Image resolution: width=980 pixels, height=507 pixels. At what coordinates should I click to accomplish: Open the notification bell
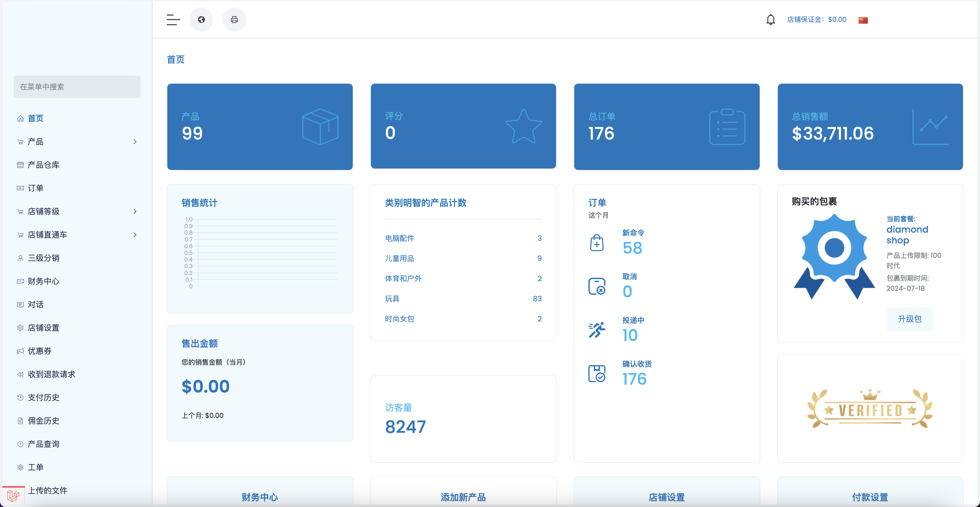(771, 19)
